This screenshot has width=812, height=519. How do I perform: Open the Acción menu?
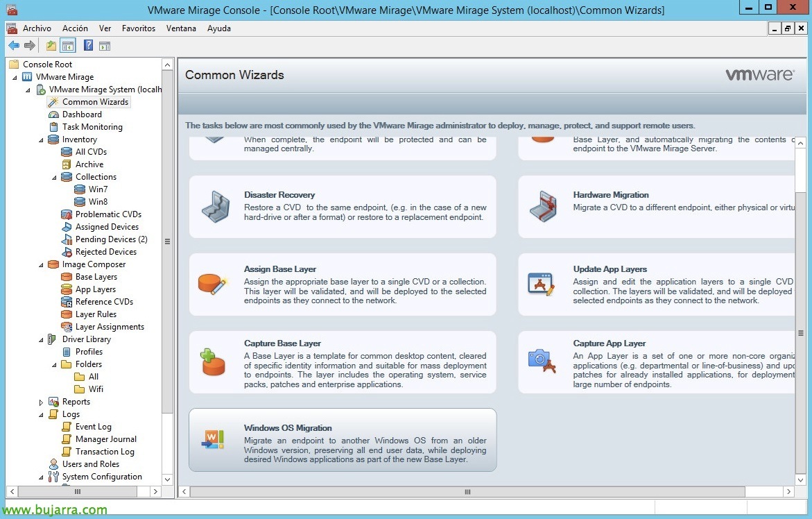pos(75,28)
